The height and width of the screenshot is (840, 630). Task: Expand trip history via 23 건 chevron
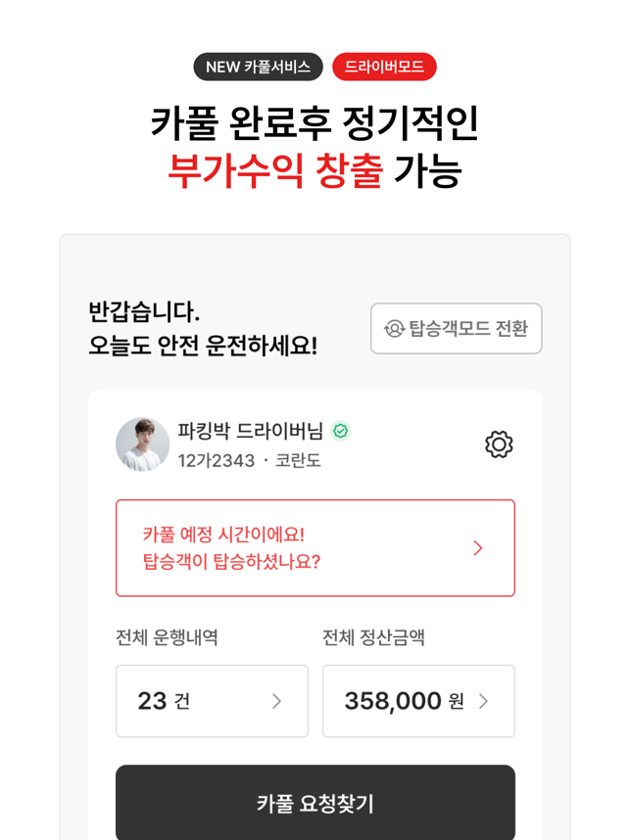[276, 701]
